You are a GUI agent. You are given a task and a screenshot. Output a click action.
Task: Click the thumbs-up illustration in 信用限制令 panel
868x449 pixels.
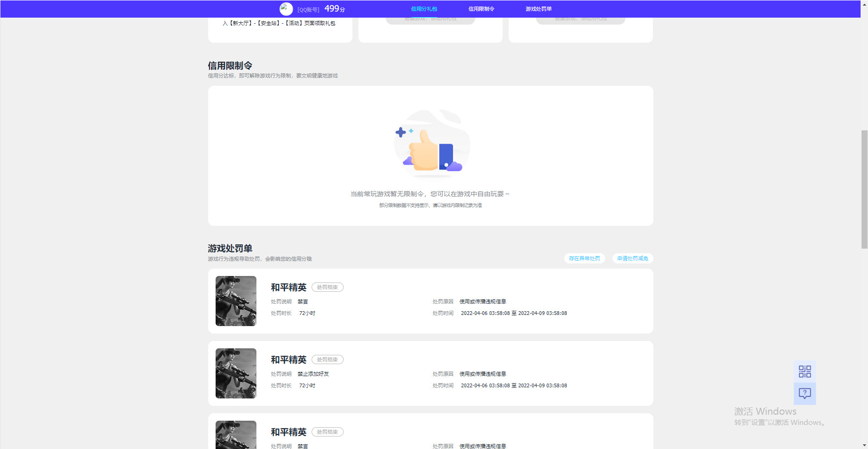tap(431, 143)
